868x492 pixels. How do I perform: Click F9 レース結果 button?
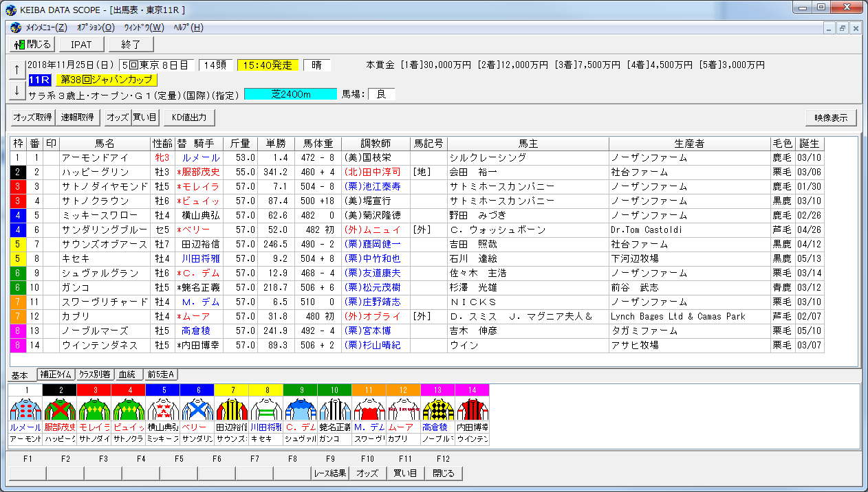pyautogui.click(x=330, y=473)
